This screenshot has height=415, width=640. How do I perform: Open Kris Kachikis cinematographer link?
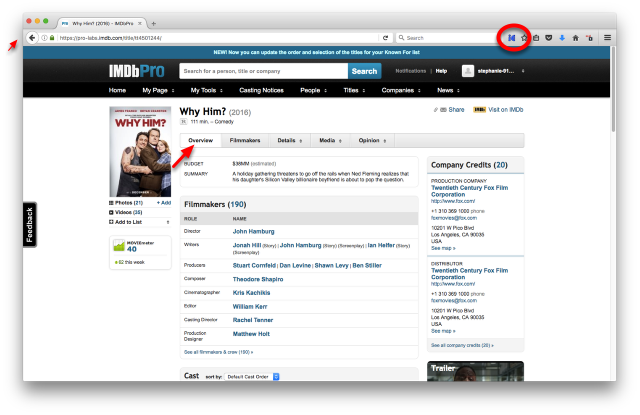[x=251, y=293]
